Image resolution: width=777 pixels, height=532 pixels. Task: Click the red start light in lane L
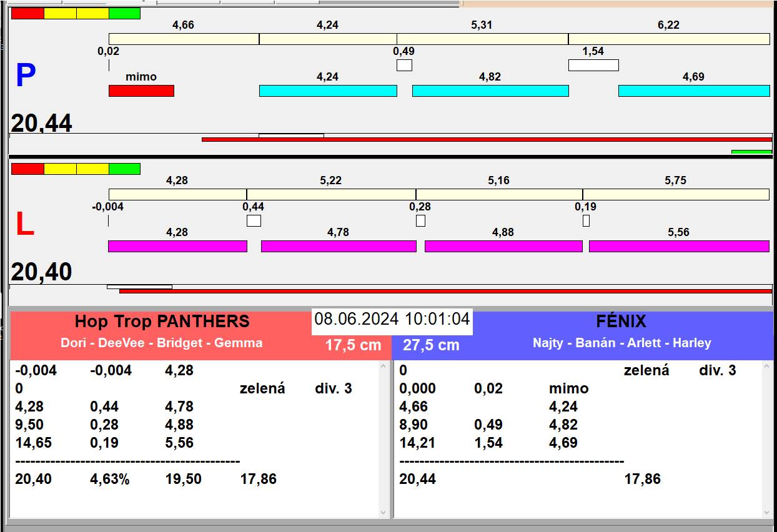[28, 169]
